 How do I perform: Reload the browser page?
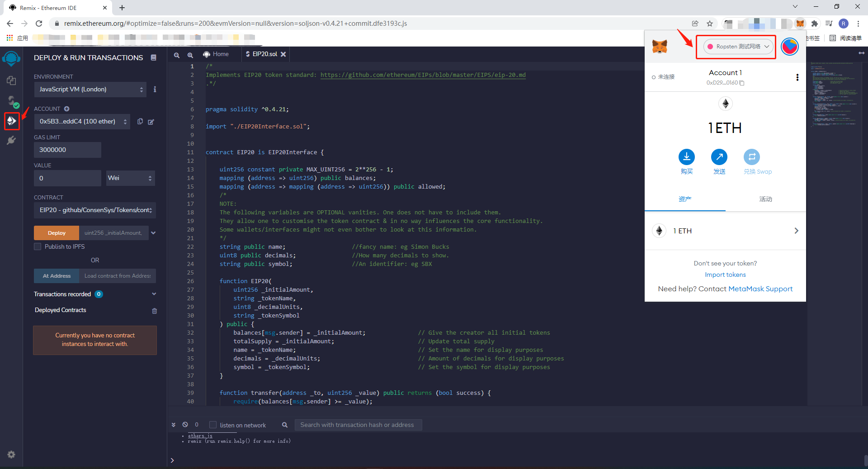[x=39, y=24]
